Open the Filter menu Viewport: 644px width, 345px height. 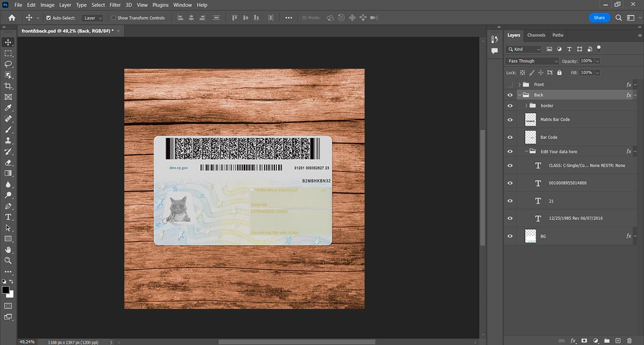coord(115,5)
